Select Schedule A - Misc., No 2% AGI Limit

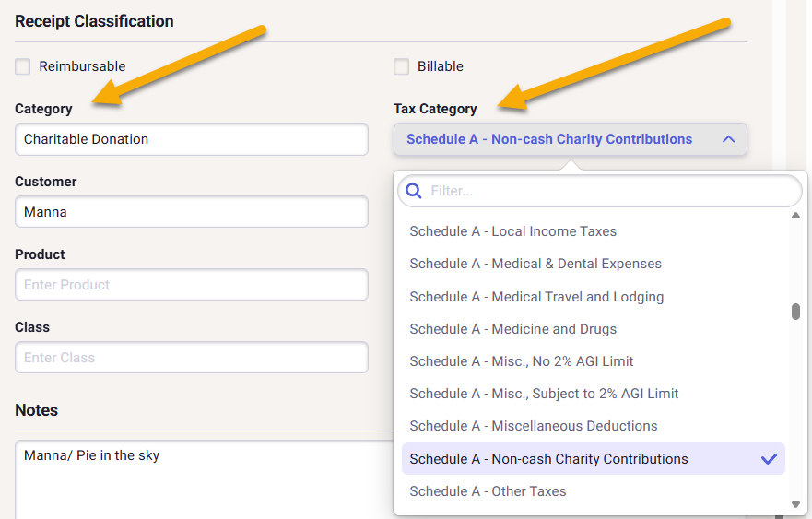click(521, 361)
